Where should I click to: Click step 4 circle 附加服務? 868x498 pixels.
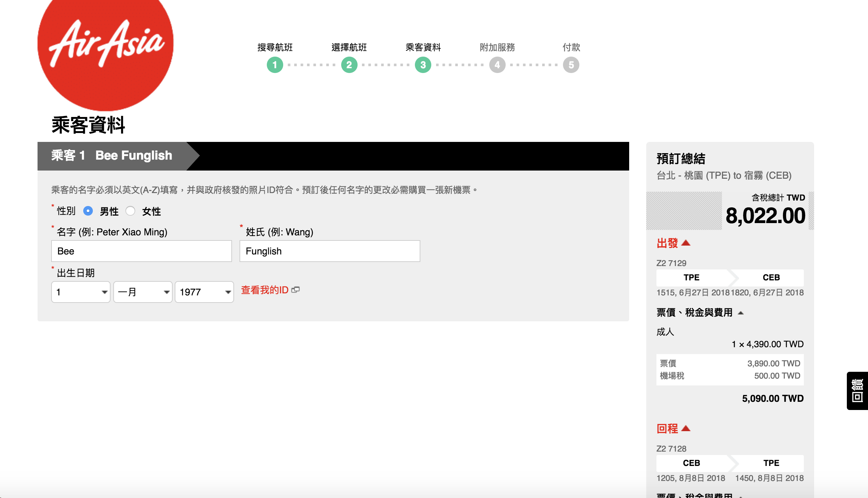point(497,65)
